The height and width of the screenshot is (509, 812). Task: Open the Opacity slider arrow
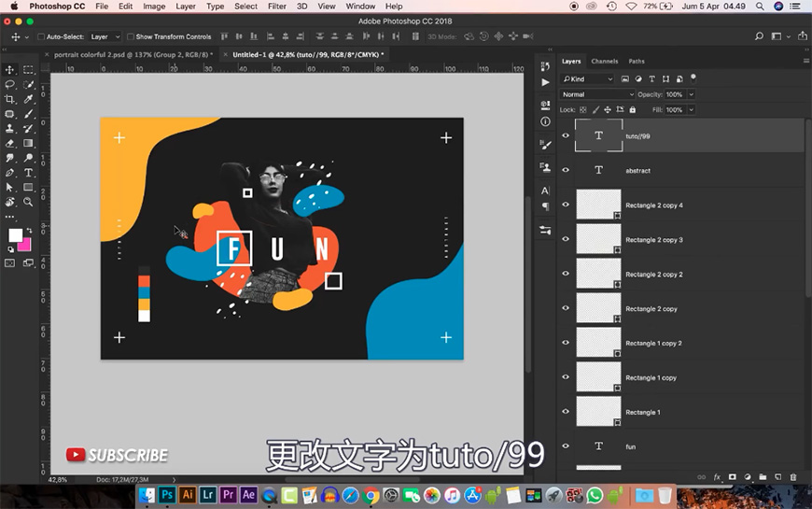(692, 94)
